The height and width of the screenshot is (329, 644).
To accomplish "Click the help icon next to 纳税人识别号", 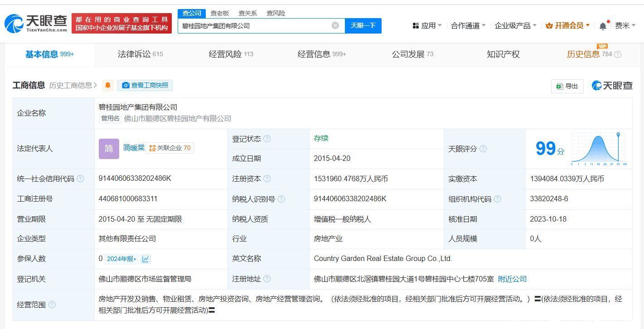I will (x=281, y=199).
